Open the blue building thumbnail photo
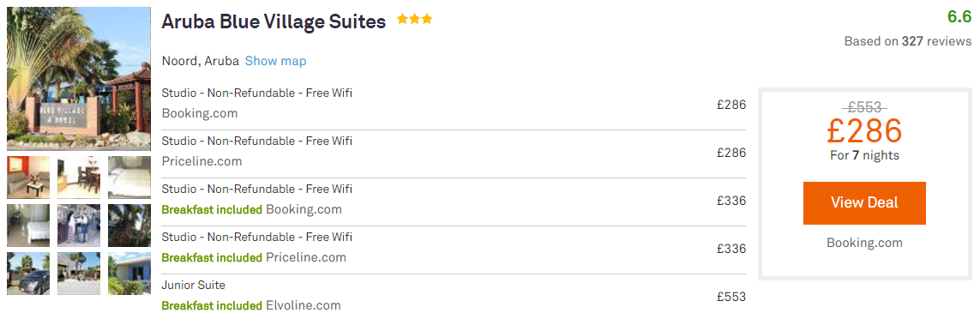Image resolution: width=980 pixels, height=319 pixels. 129,274
